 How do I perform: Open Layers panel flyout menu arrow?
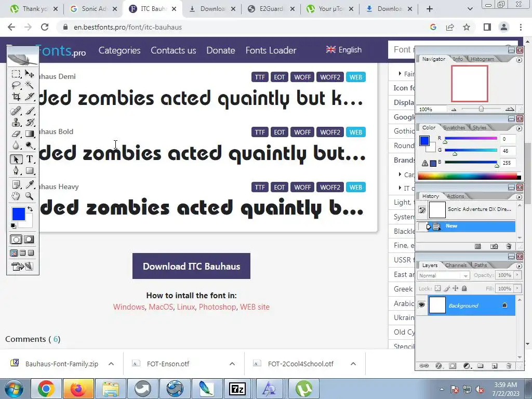tap(519, 266)
